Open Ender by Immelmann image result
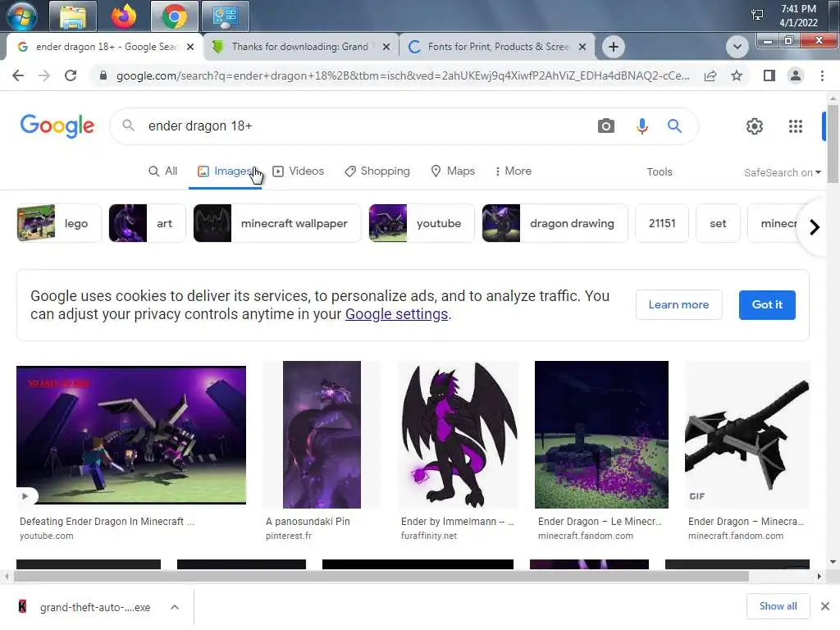 click(x=458, y=435)
